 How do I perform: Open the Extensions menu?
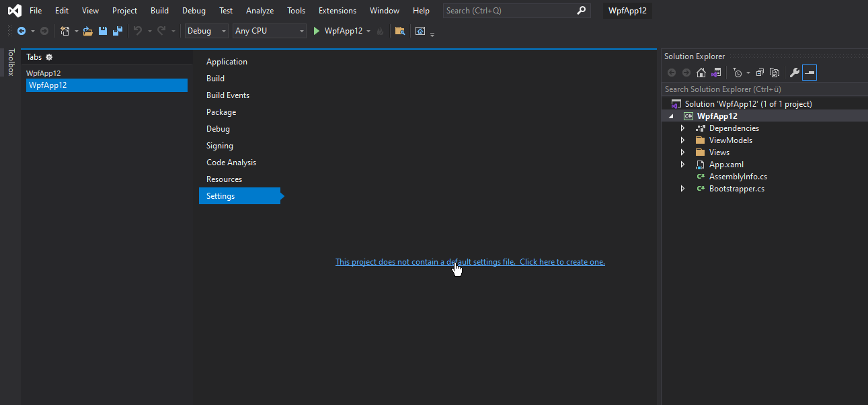click(338, 11)
